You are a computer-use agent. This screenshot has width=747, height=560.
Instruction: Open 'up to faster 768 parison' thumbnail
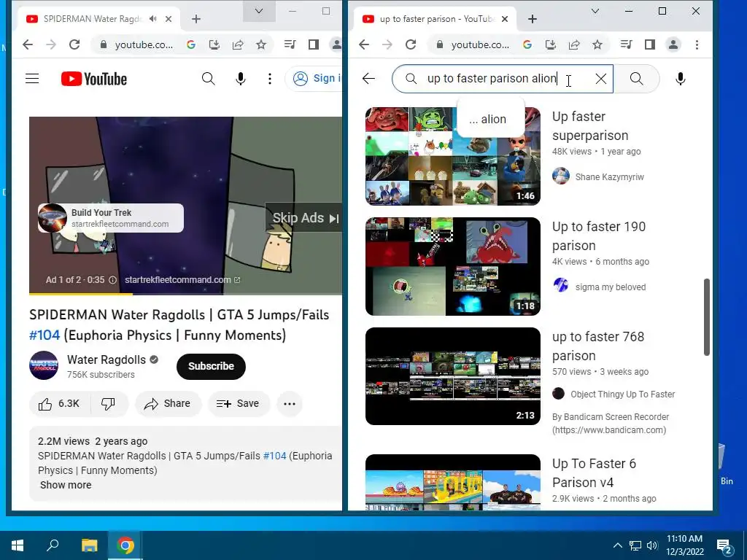pyautogui.click(x=452, y=376)
